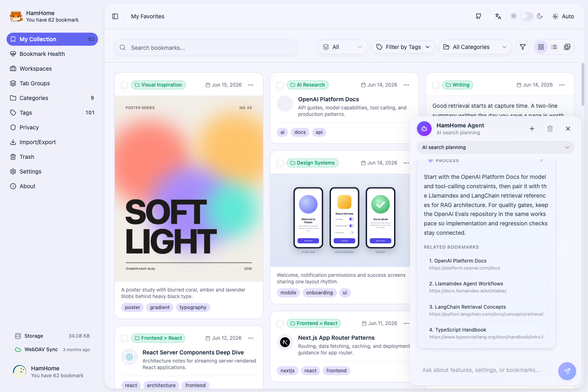Toggle the light/dark theme switch
Image resolution: width=588 pixels, height=392 pixels.
point(527,16)
